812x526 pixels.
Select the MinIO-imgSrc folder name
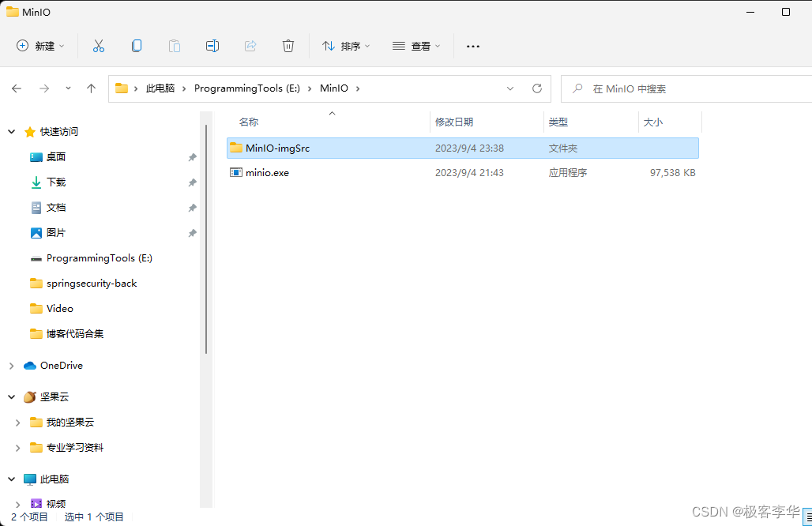[x=277, y=148]
